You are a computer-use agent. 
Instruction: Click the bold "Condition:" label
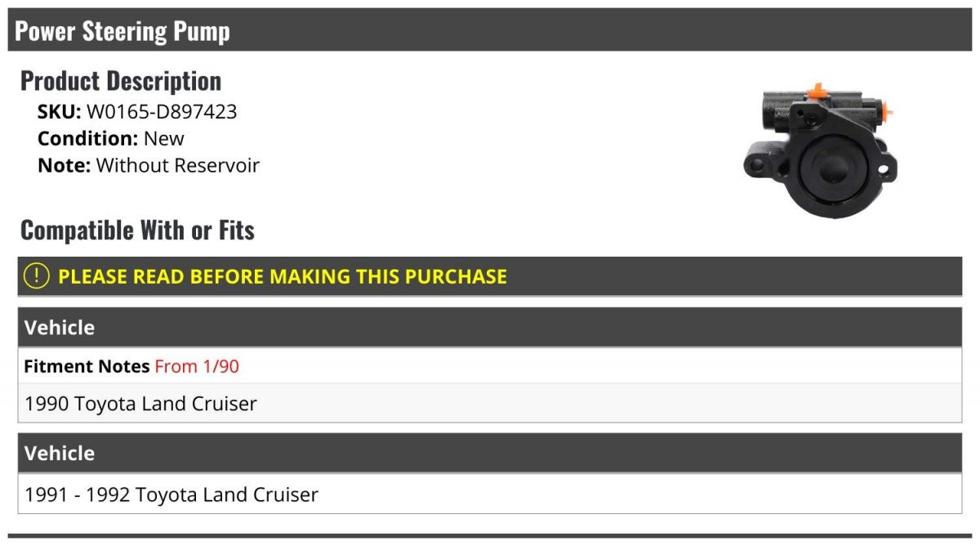click(x=87, y=138)
